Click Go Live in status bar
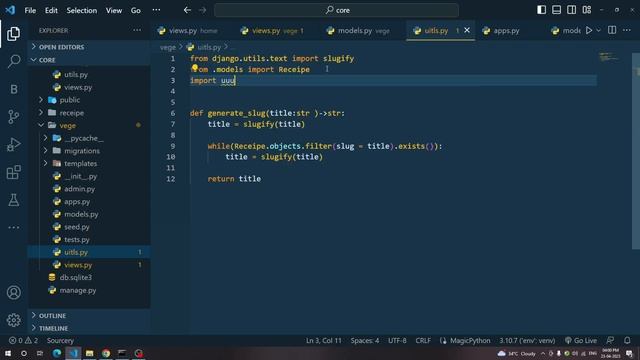The image size is (640, 360). [581, 340]
